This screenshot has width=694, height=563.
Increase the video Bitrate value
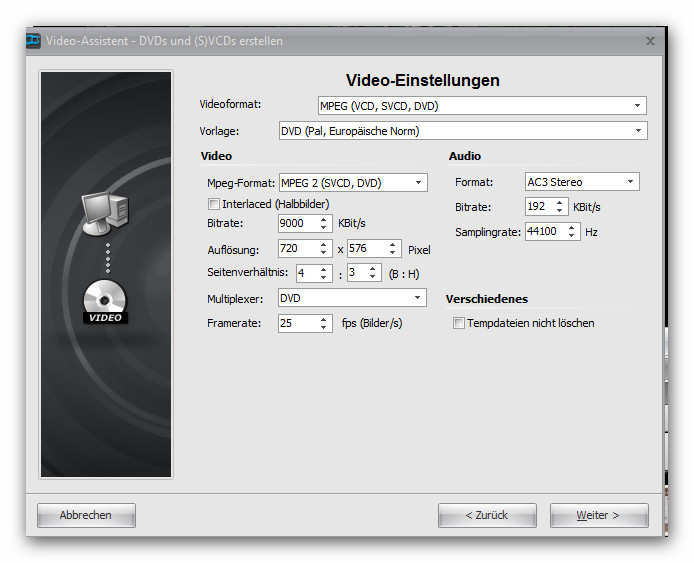coord(323,220)
